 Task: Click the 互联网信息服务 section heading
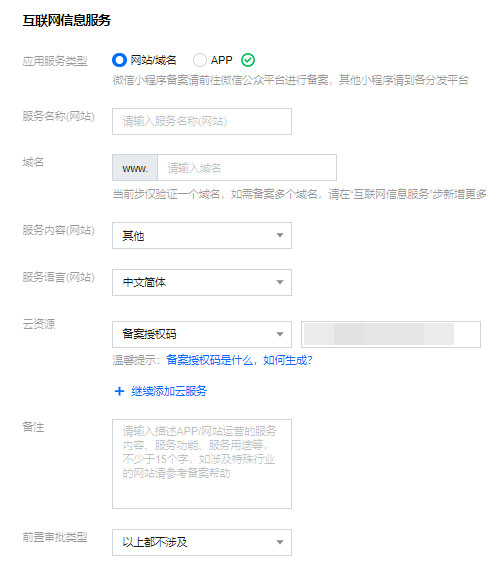pos(67,20)
